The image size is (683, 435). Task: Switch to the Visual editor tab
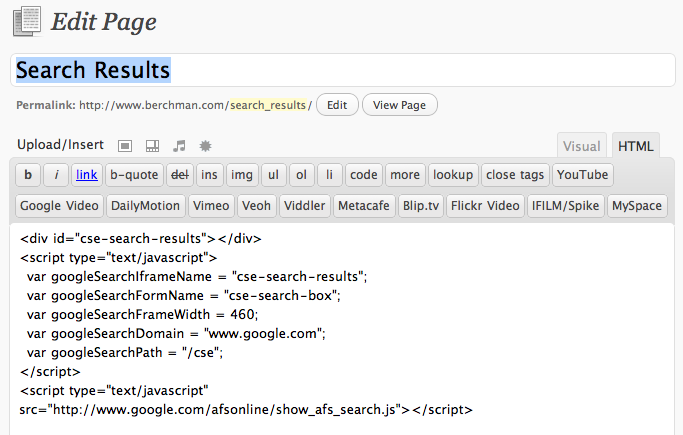582,146
